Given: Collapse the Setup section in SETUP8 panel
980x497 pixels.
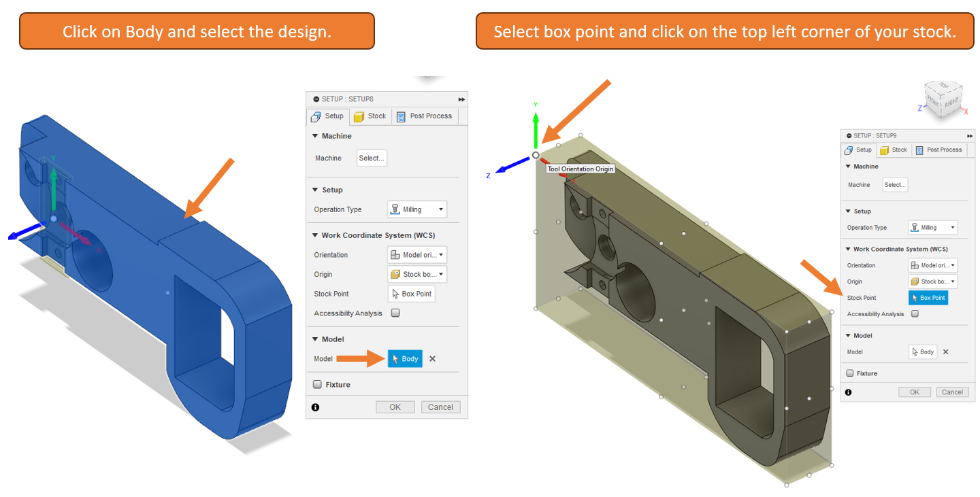Looking at the screenshot, I should point(315,190).
